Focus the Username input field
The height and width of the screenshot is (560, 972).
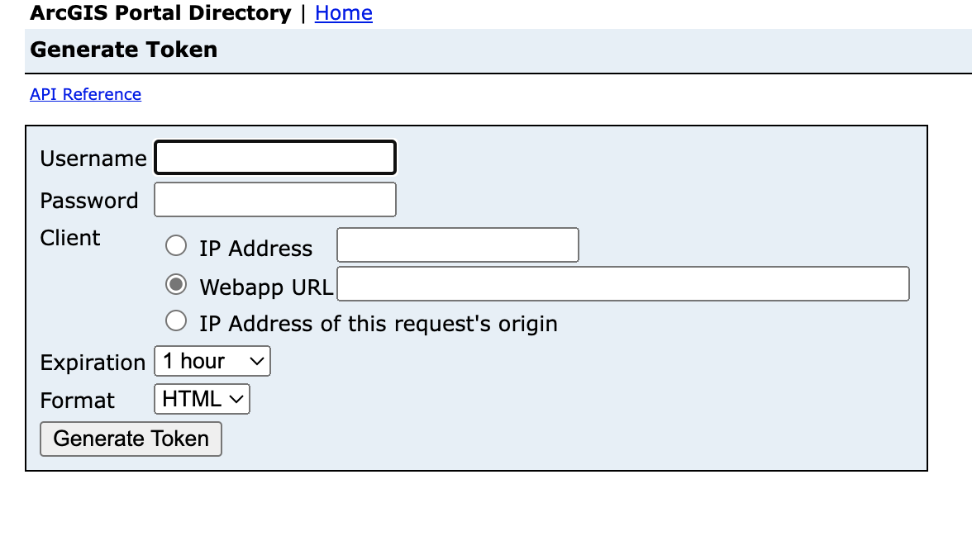click(x=275, y=158)
